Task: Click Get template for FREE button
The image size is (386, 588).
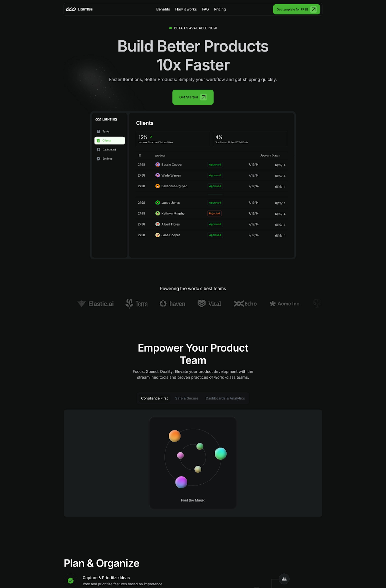Action: 296,9
